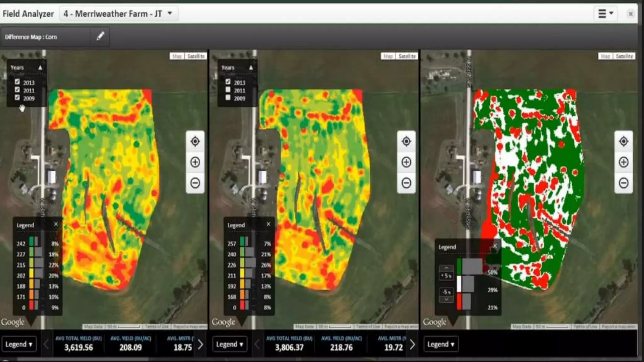Increase the +5% threshold stepper
644x362 pixels.
click(446, 268)
